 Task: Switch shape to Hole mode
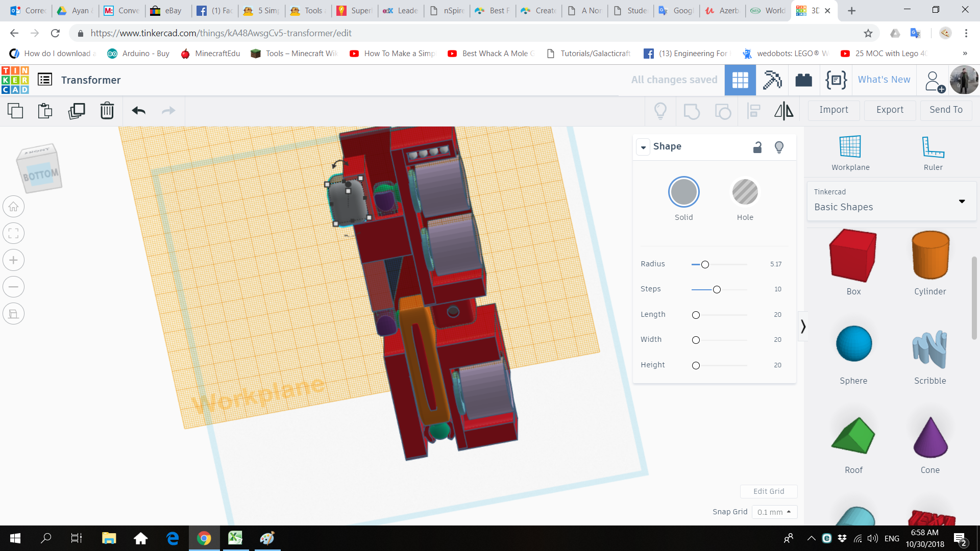(x=745, y=192)
